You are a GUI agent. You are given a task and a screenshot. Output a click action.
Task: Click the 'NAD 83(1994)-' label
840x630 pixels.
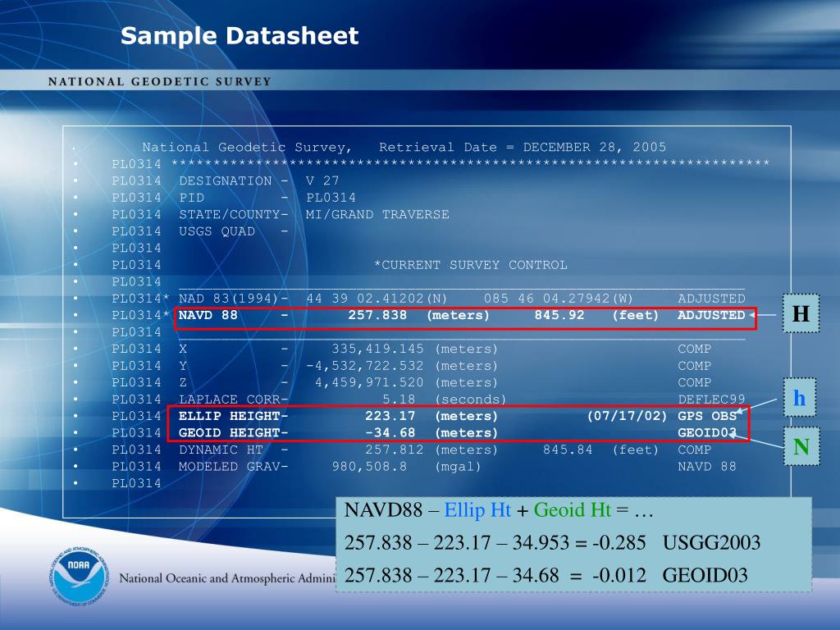tap(234, 299)
